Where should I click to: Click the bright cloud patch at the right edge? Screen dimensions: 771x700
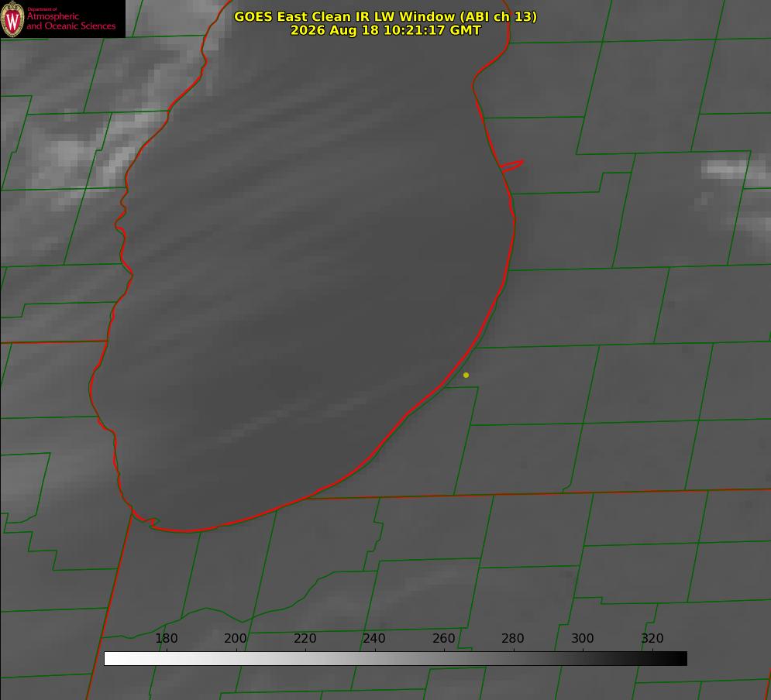click(735, 170)
